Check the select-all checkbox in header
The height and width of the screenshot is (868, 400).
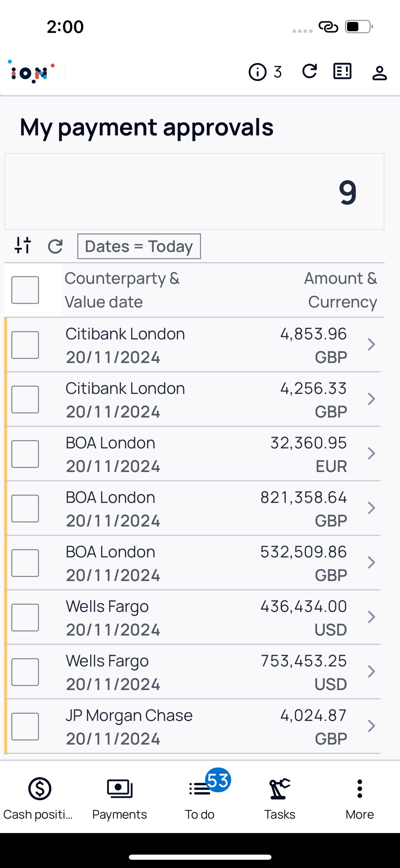tap(25, 290)
